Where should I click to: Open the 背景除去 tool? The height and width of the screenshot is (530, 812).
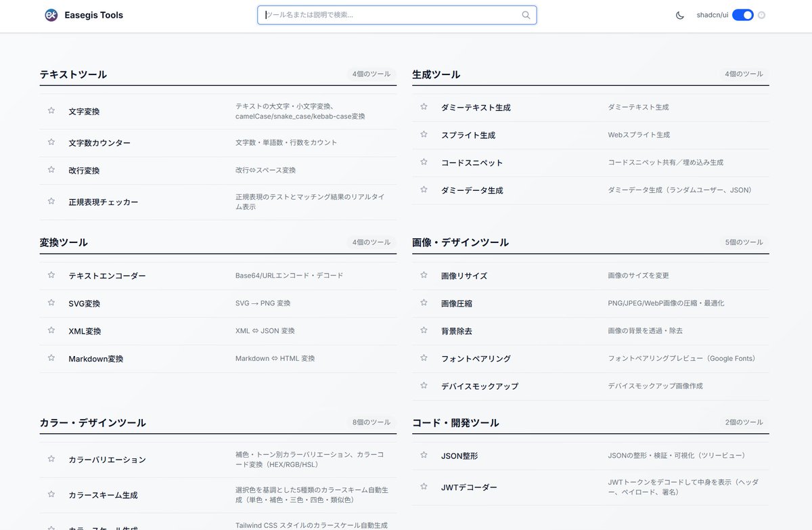[457, 331]
